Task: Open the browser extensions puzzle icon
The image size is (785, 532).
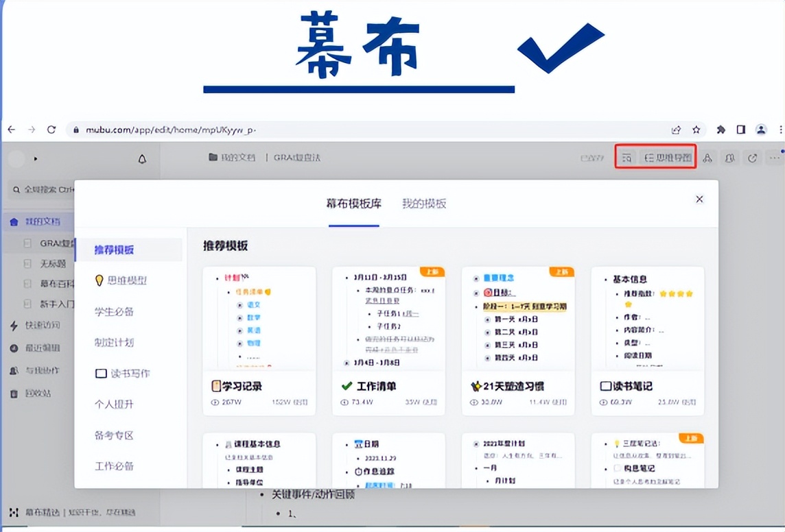Action: click(721, 130)
